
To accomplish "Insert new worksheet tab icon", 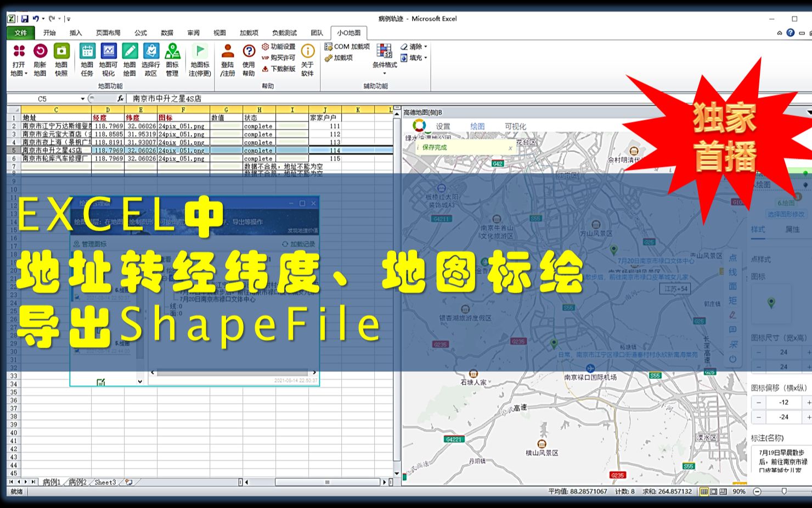I will coord(128,482).
